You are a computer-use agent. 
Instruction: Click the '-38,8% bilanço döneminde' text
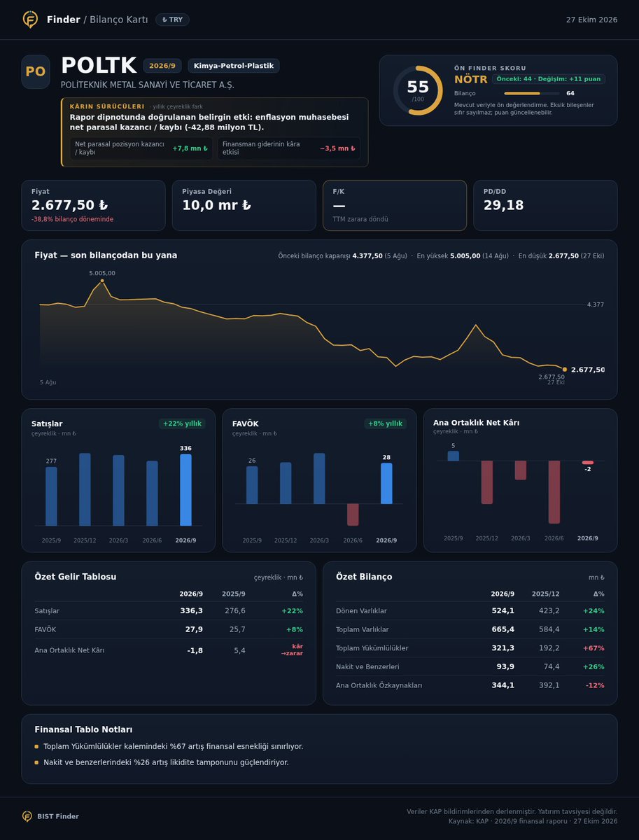point(72,219)
